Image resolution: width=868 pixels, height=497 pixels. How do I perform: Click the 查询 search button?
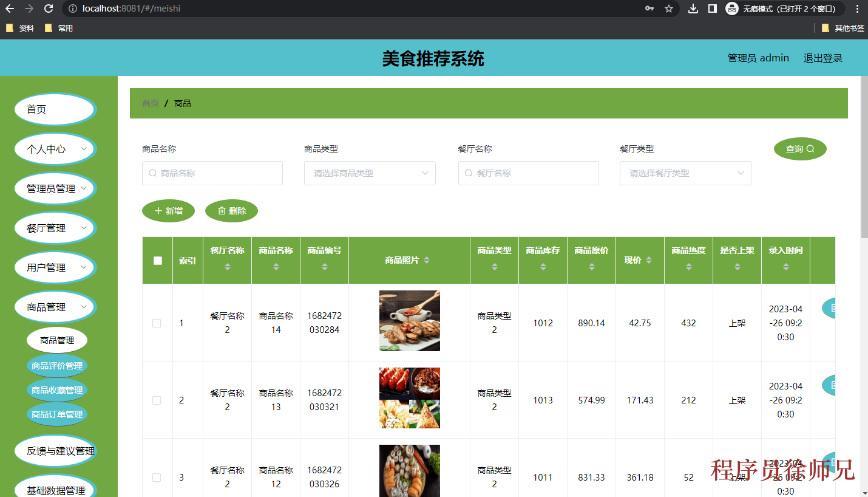click(799, 149)
